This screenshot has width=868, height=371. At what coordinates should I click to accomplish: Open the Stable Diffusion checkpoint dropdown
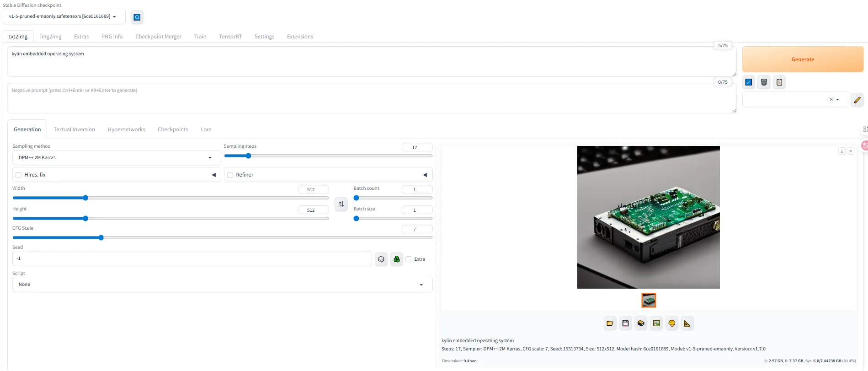coord(64,16)
